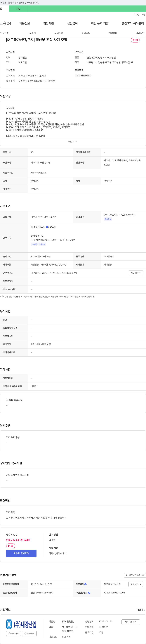Add company to 관심기업 favorites
The image size is (146, 644).
pos(14,633)
